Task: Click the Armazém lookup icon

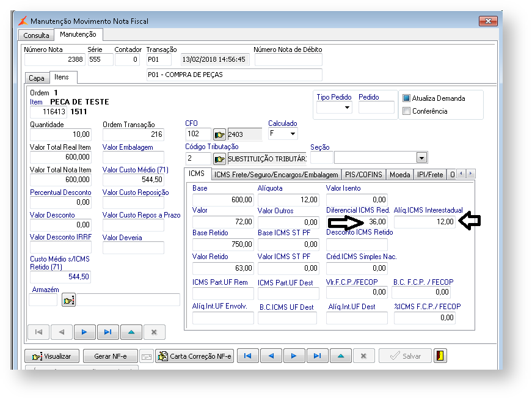Action: coord(68,299)
